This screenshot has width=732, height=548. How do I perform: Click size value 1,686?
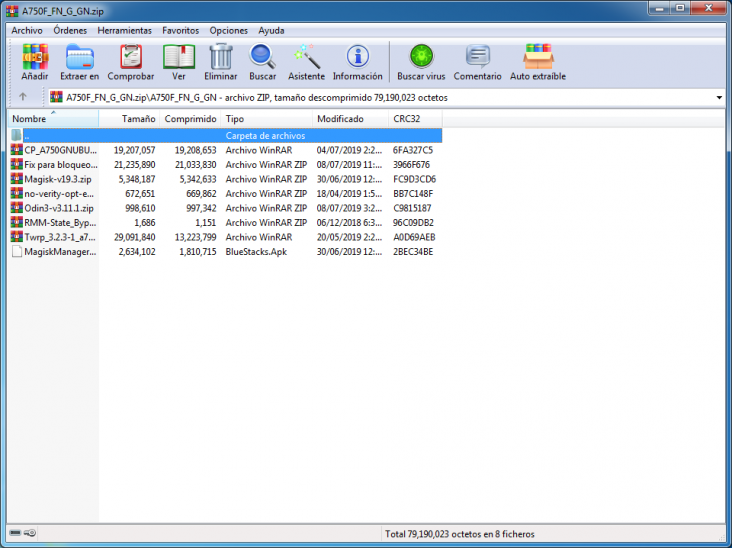[x=145, y=223]
